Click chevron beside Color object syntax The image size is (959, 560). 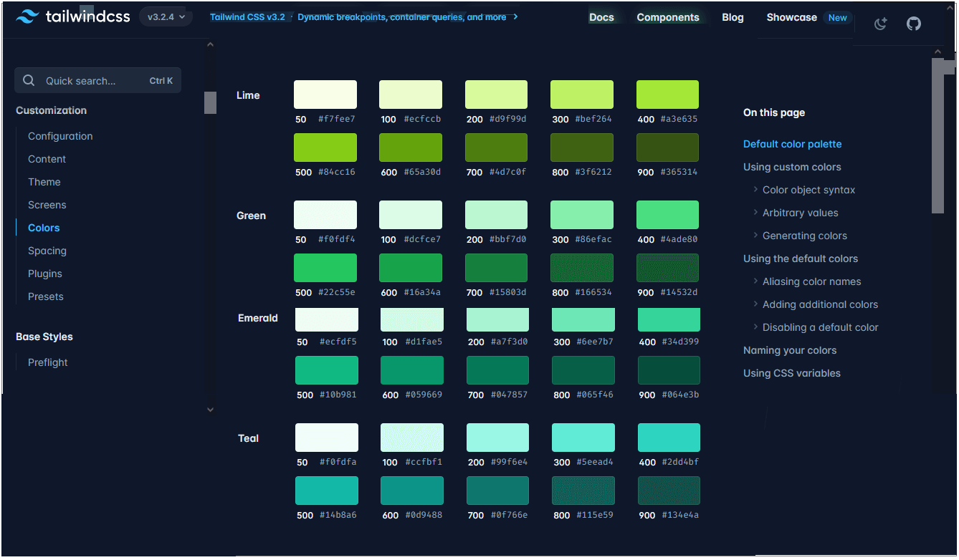coord(755,190)
